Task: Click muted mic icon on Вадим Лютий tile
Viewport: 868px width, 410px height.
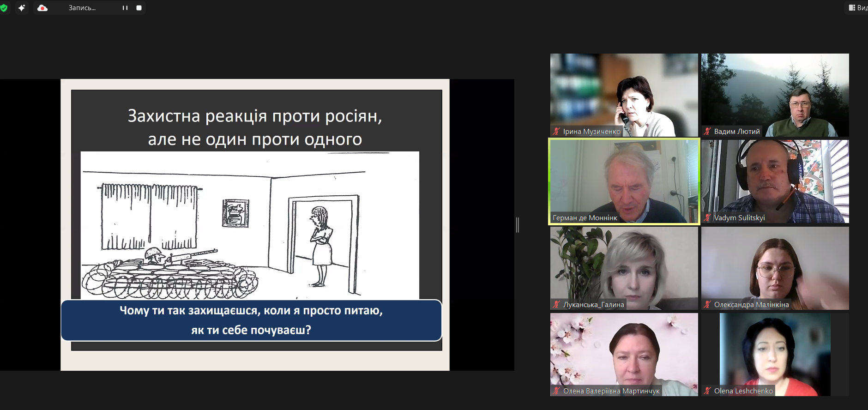Action: click(707, 131)
